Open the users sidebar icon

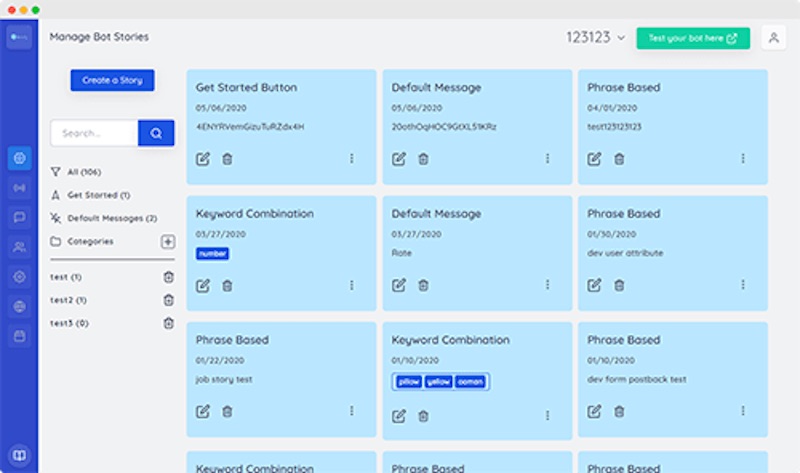click(19, 247)
